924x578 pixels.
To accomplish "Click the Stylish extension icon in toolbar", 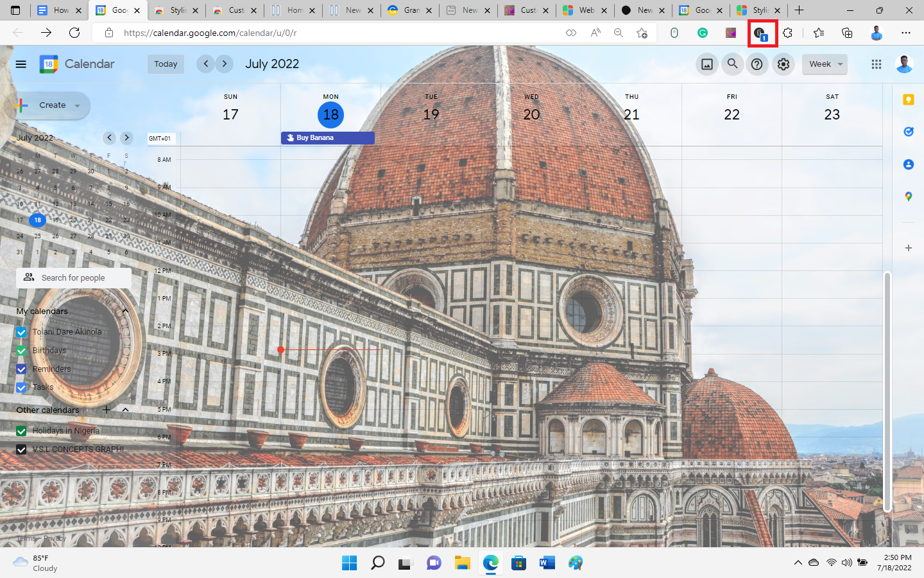I will (x=762, y=33).
